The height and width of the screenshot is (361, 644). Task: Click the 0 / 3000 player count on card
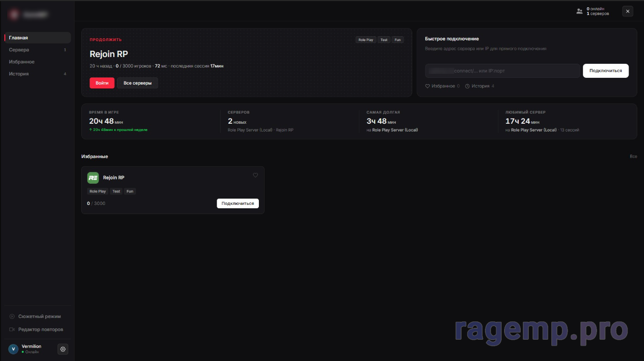point(96,203)
